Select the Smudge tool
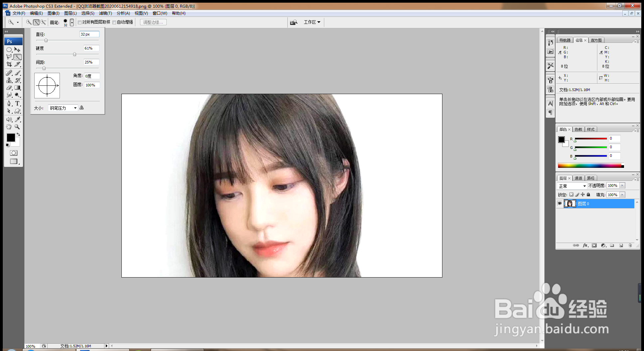The image size is (644, 351). [9, 95]
